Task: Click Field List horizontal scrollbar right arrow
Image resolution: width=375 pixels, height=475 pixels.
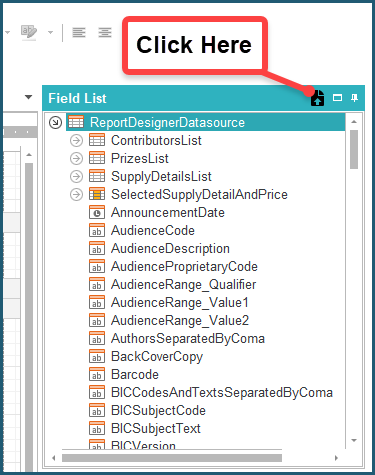Action: point(336,458)
